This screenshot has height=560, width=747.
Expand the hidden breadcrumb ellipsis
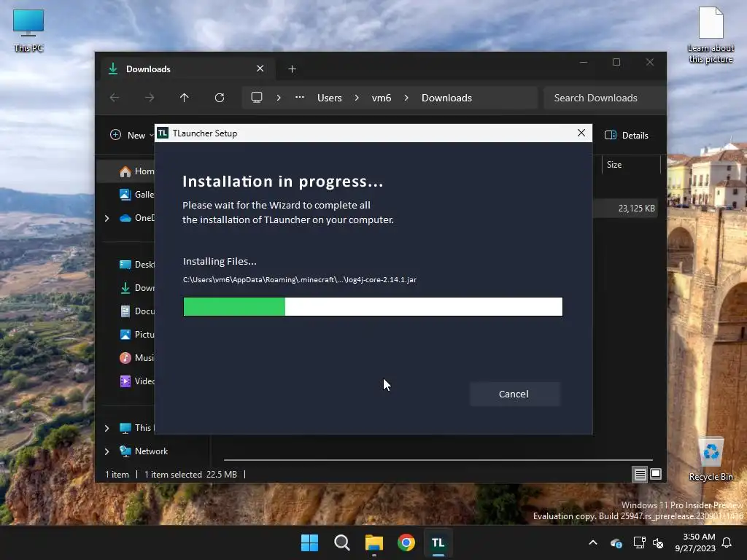(x=300, y=98)
